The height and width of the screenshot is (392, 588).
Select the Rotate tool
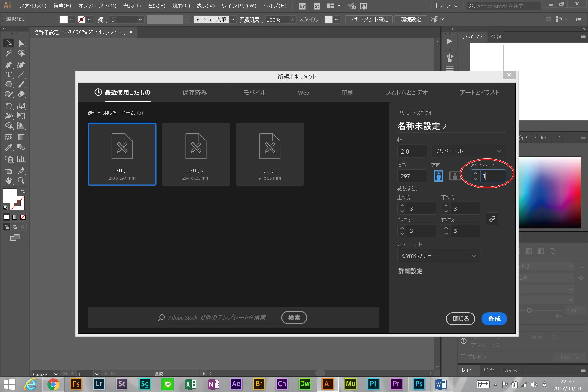pos(8,106)
